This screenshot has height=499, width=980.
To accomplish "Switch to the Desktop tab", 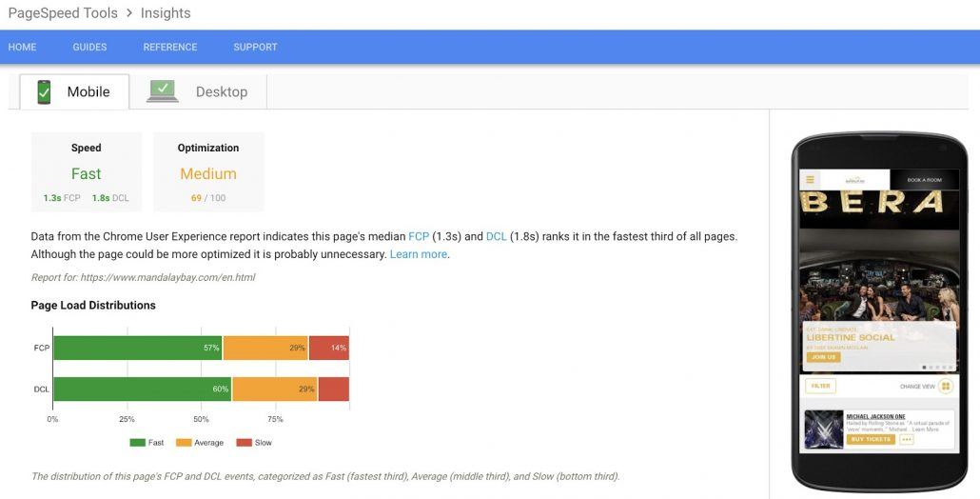I will point(199,92).
